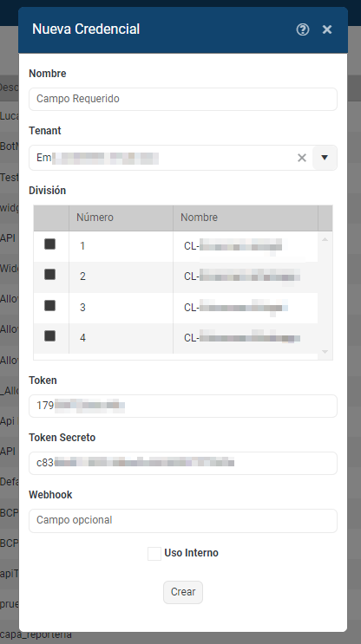Expand the Tenant dropdown arrow

(x=325, y=158)
